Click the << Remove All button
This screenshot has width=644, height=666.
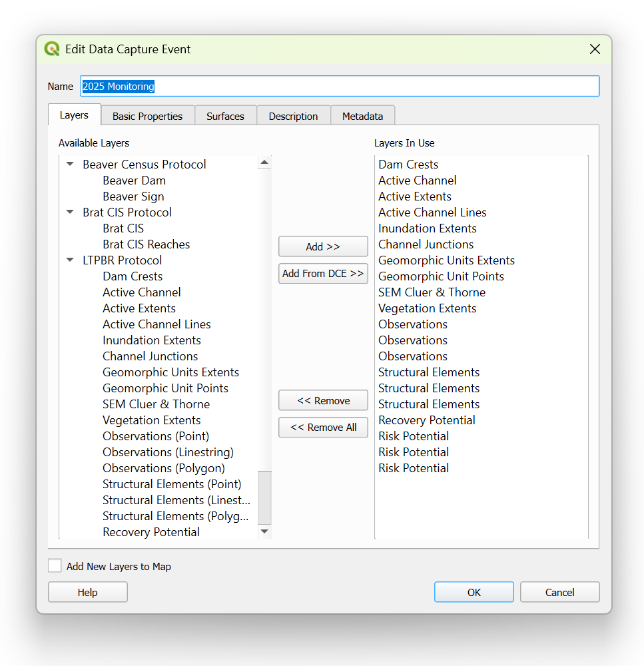323,428
